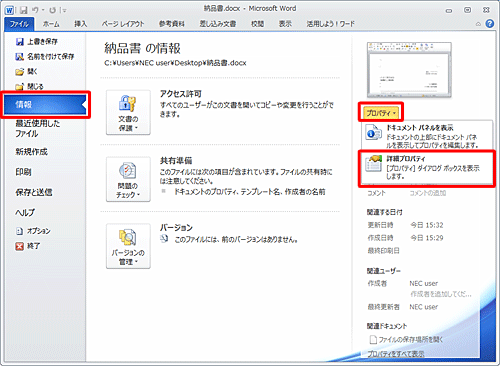Switch to the 差し込み文書 tab
The image size is (500, 366).
point(218,24)
